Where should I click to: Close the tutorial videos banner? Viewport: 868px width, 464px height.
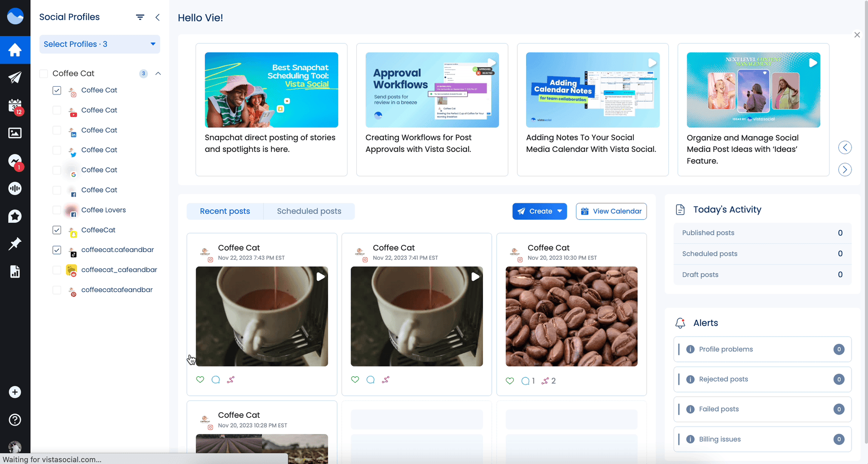(857, 35)
